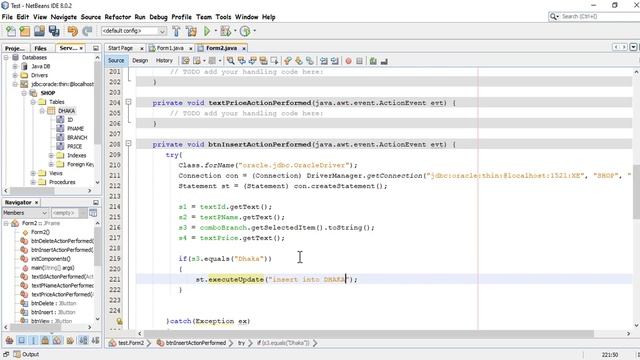Screen dimensions: 640x360
Task: Switch to the Files panel tab
Action: pos(40,48)
